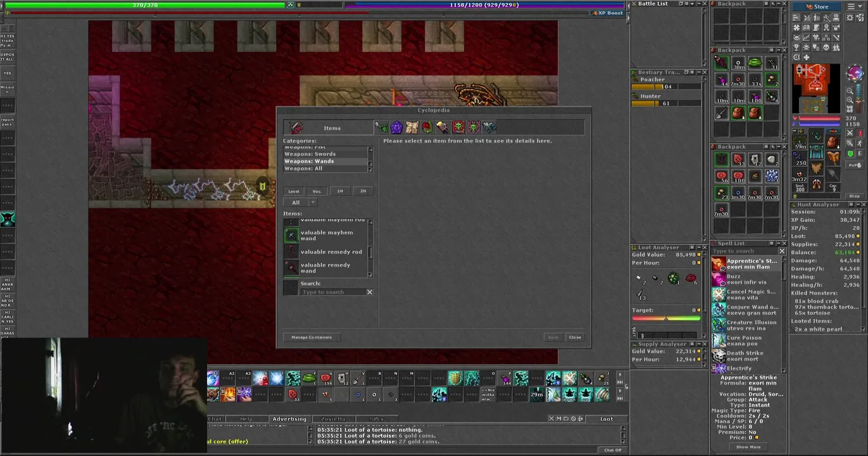Viewport: 868px width, 456px height.
Task: Collapse the Bestiary Tracker panel
Action: 698,72
